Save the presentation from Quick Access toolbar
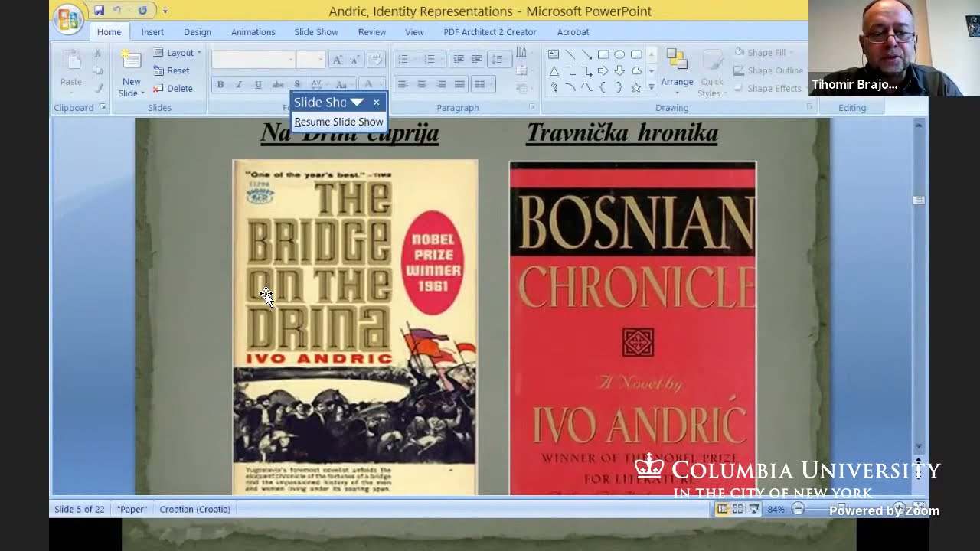This screenshot has height=551, width=980. pos(99,11)
